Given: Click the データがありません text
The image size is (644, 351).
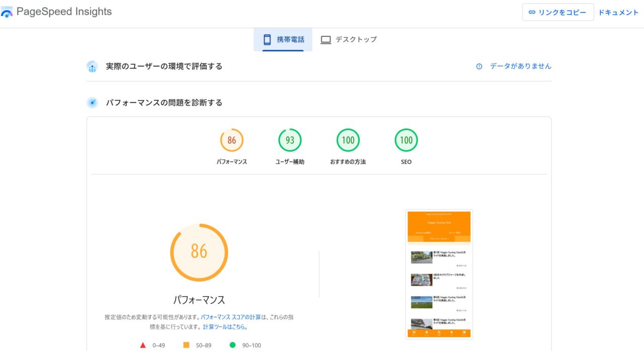Looking at the screenshot, I should click(520, 66).
